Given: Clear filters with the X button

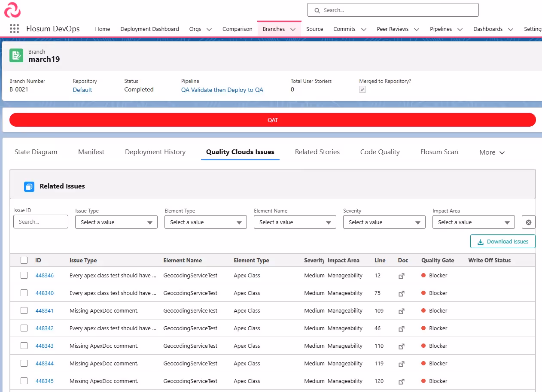Looking at the screenshot, I should click(x=529, y=222).
